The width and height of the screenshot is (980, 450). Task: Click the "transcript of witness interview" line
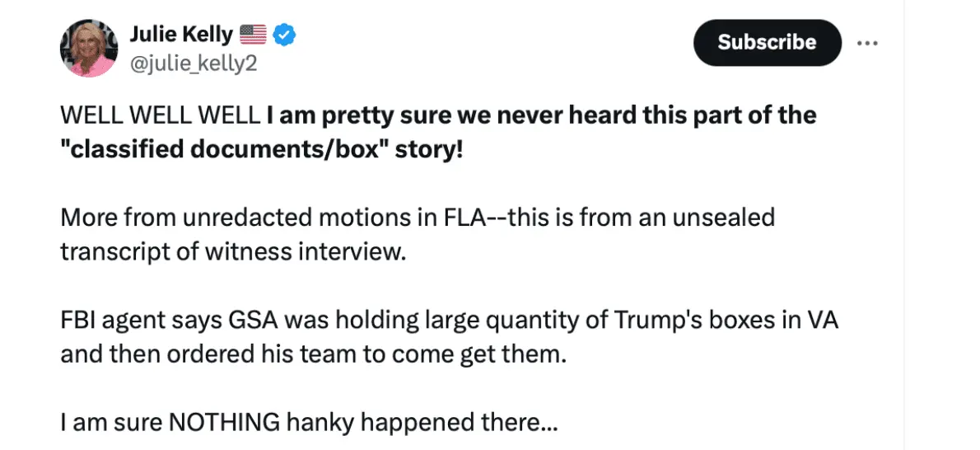(233, 251)
